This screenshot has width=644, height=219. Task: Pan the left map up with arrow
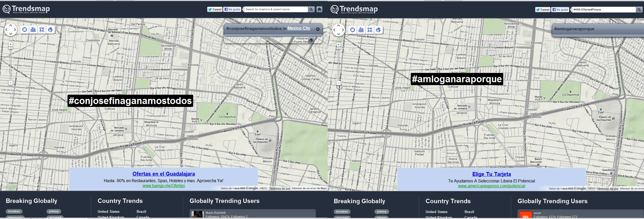(x=11, y=25)
